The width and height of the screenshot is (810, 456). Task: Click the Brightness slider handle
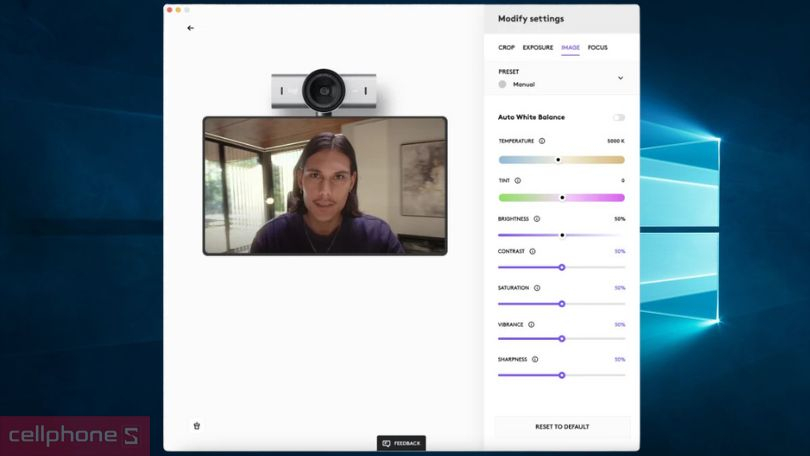click(x=563, y=235)
